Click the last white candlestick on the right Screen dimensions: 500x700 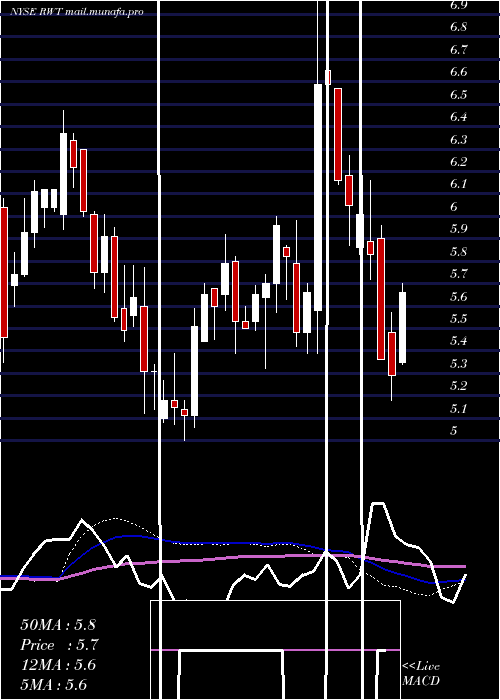[x=402, y=327]
